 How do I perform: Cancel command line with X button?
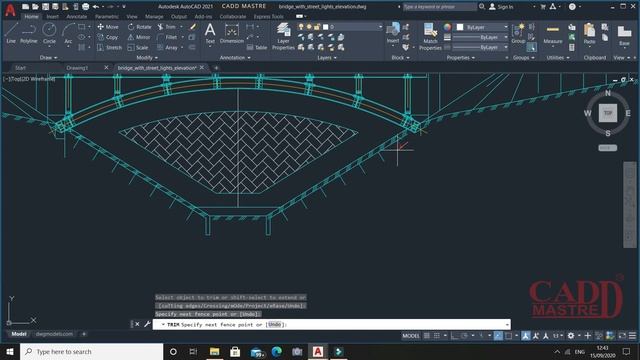tap(137, 324)
